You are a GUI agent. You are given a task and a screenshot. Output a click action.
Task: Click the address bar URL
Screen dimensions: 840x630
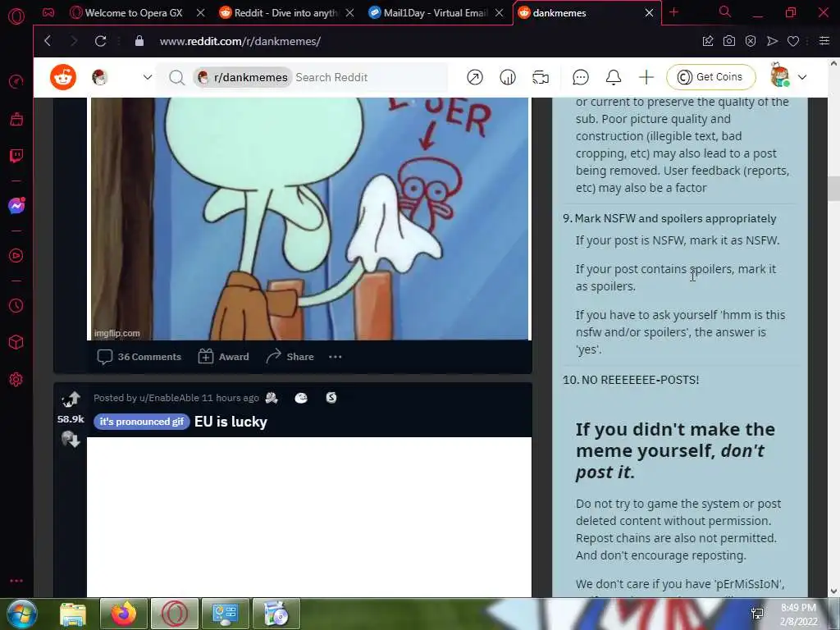pos(240,41)
